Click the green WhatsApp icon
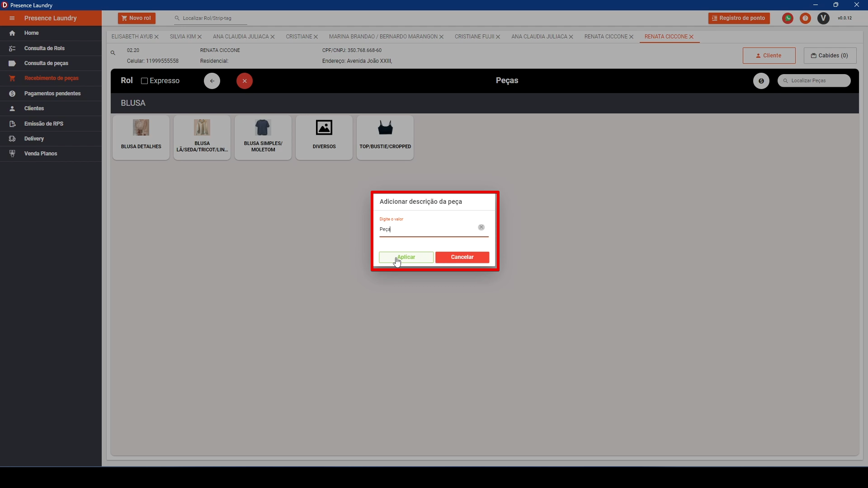Screen dimensions: 868x488 [788, 18]
